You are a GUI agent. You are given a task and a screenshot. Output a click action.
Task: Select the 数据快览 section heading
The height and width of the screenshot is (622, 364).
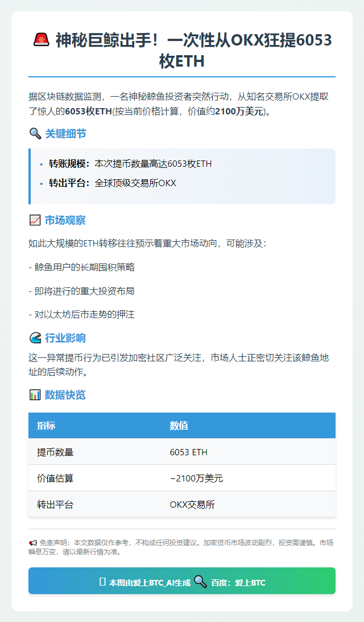point(65,395)
